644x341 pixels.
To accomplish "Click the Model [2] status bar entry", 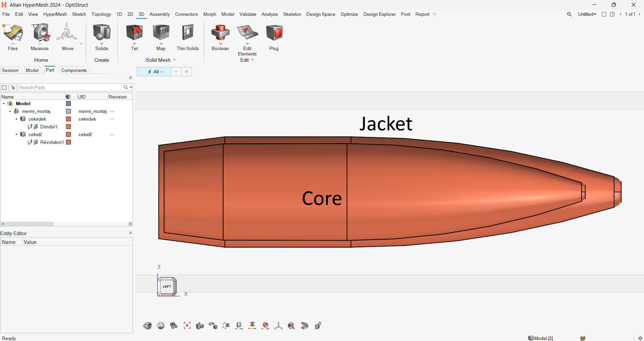I will pos(541,338).
